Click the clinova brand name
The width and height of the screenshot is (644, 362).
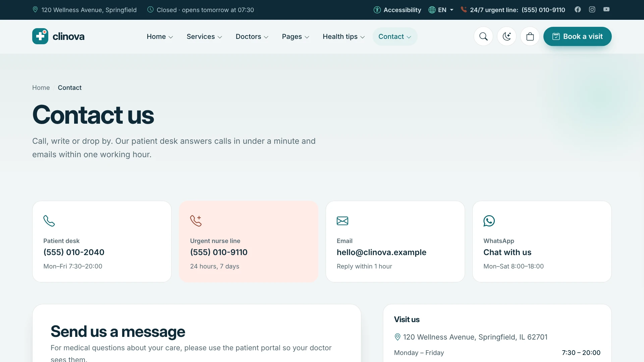pyautogui.click(x=68, y=36)
